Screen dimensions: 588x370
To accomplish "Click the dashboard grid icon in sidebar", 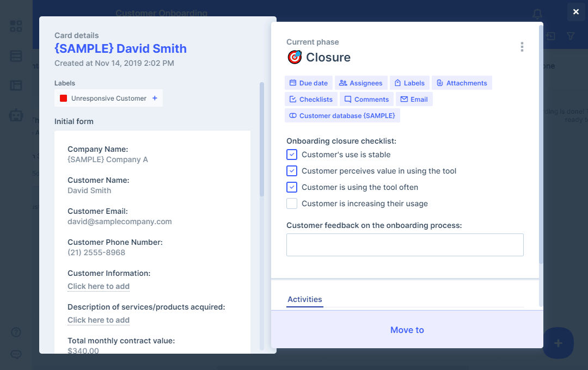I will point(16,26).
